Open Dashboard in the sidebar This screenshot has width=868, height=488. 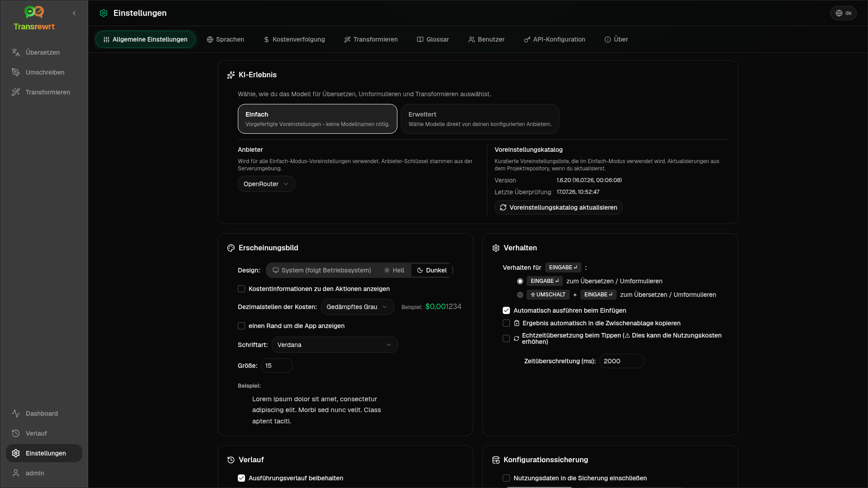pos(44,413)
